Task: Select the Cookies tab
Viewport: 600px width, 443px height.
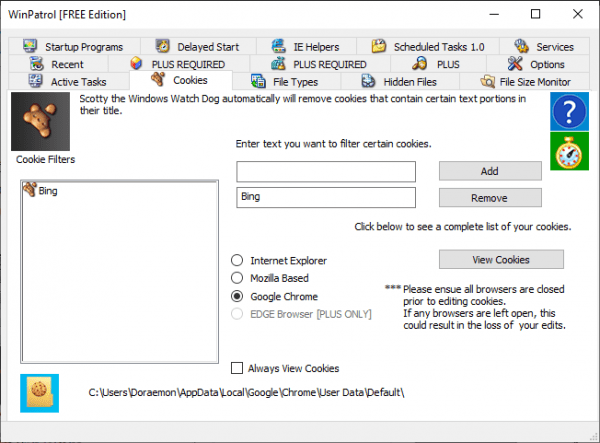Action: 181,80
